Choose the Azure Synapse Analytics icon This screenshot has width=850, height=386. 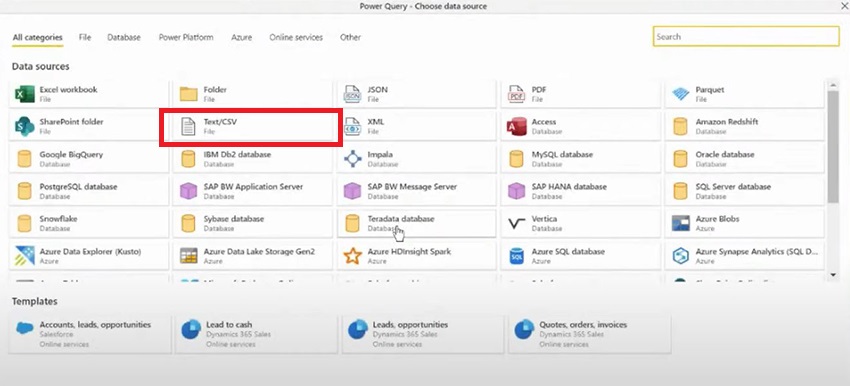[680, 256]
